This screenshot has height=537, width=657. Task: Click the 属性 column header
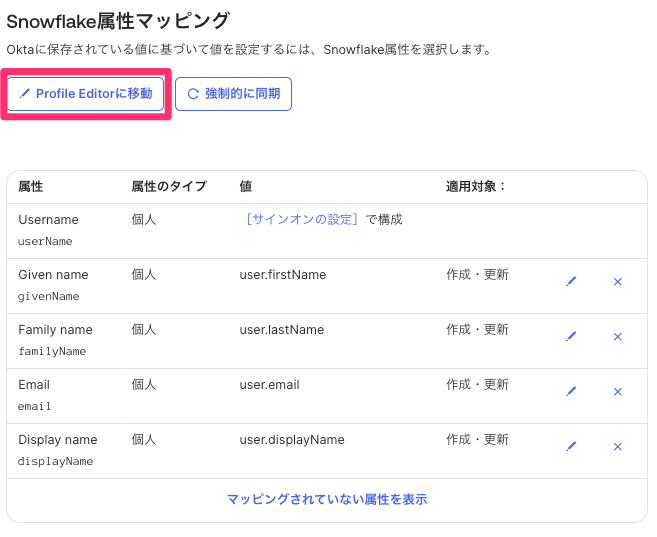click(31, 187)
